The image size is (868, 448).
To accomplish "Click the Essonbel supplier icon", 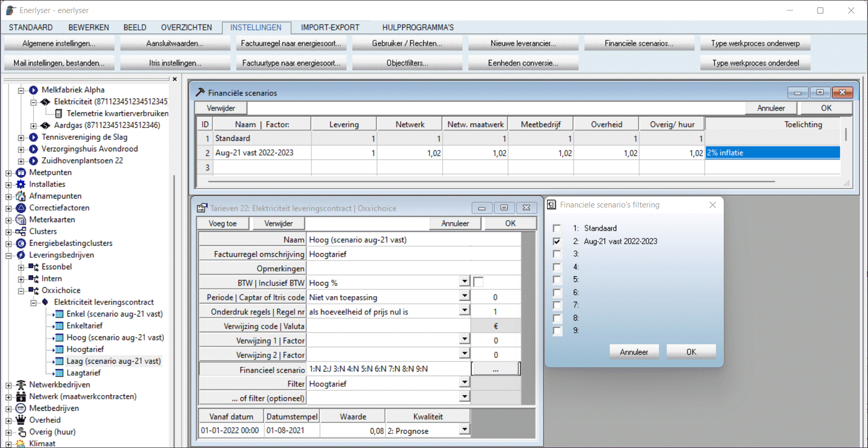I will (x=34, y=267).
